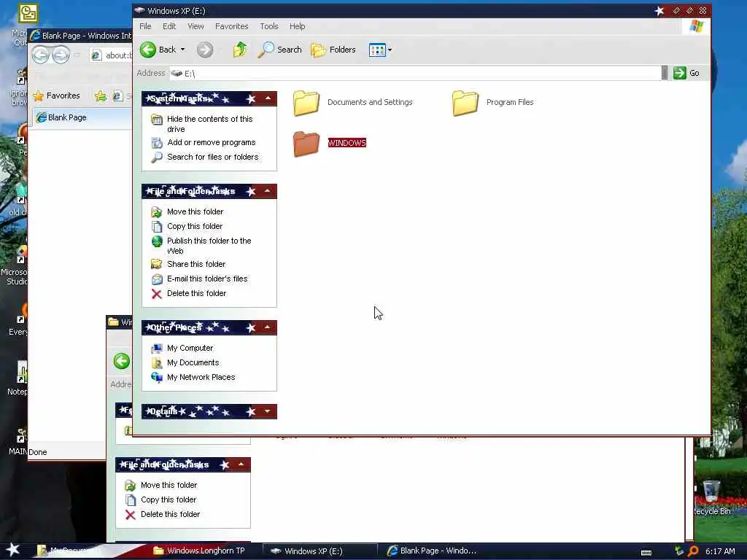Viewport: 747px width, 560px height.
Task: Click Hide the contents of this drive
Action: (x=209, y=124)
